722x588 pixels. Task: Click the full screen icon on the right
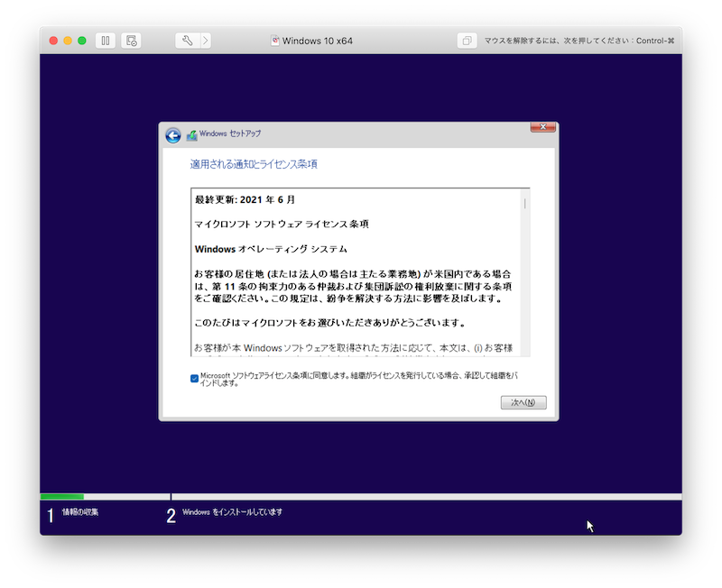(467, 41)
